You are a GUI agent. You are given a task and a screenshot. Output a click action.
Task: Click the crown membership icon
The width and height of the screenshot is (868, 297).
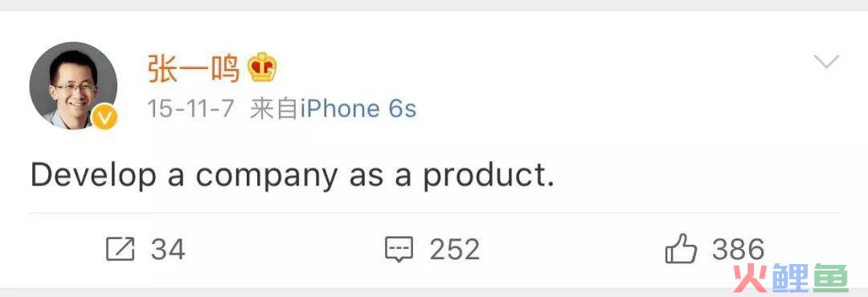pyautogui.click(x=262, y=68)
